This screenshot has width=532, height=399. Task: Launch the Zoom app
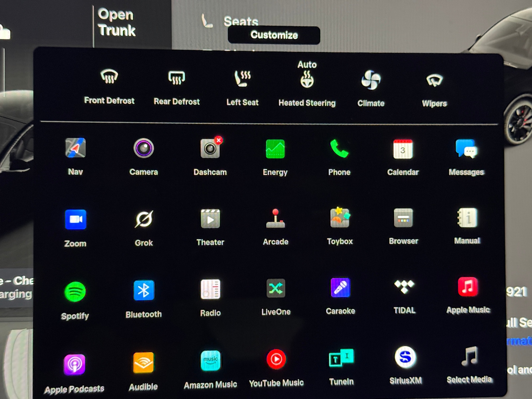(x=75, y=219)
